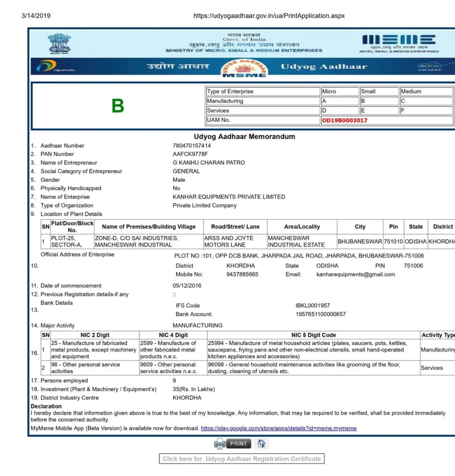455x476 pixels.
Task: Click the Udyog Aadhaar Memorandum heading
Action: click(244, 137)
